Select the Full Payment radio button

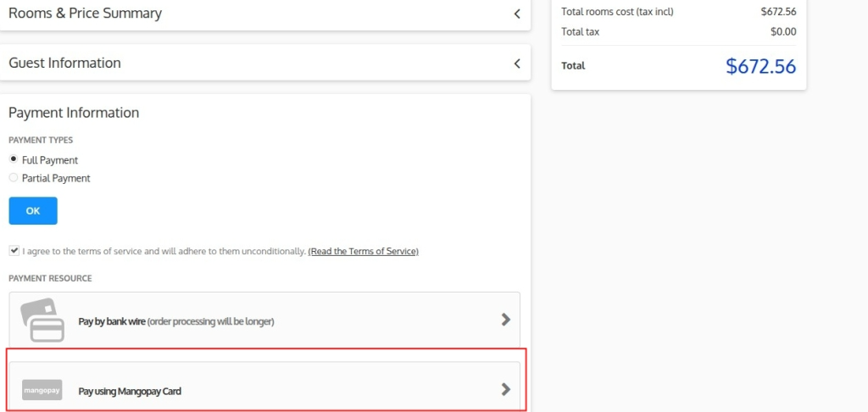click(14, 159)
